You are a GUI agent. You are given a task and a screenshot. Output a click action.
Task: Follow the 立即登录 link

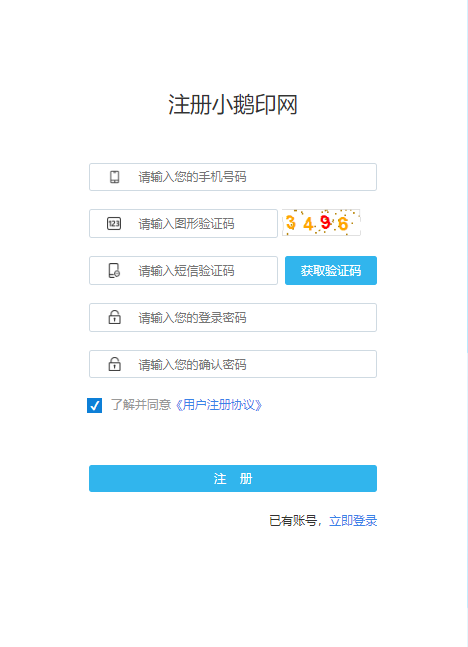[353, 521]
